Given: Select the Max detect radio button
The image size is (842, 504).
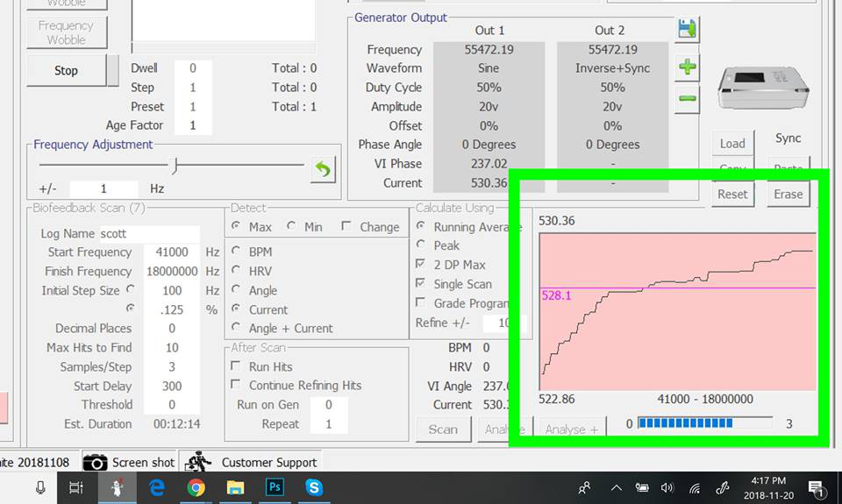Looking at the screenshot, I should point(236,226).
